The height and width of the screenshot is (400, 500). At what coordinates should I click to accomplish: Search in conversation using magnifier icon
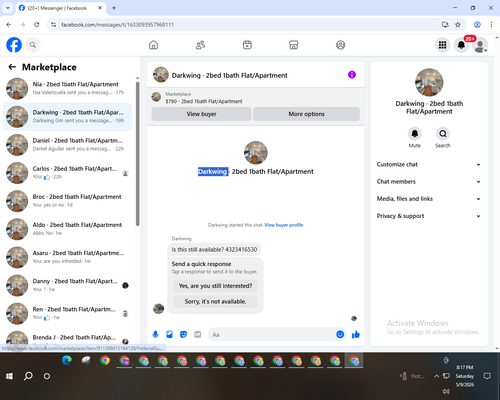[x=443, y=134]
